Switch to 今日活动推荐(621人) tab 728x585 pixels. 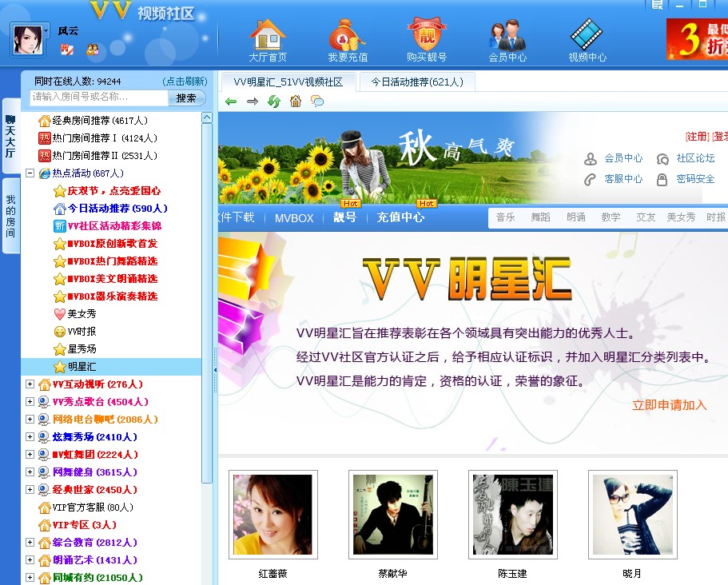pyautogui.click(x=417, y=82)
